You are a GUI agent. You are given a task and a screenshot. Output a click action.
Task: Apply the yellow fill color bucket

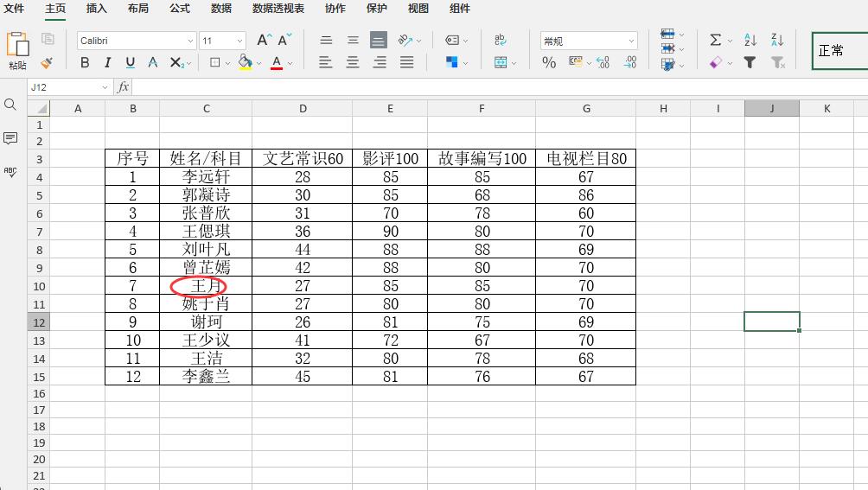click(245, 62)
